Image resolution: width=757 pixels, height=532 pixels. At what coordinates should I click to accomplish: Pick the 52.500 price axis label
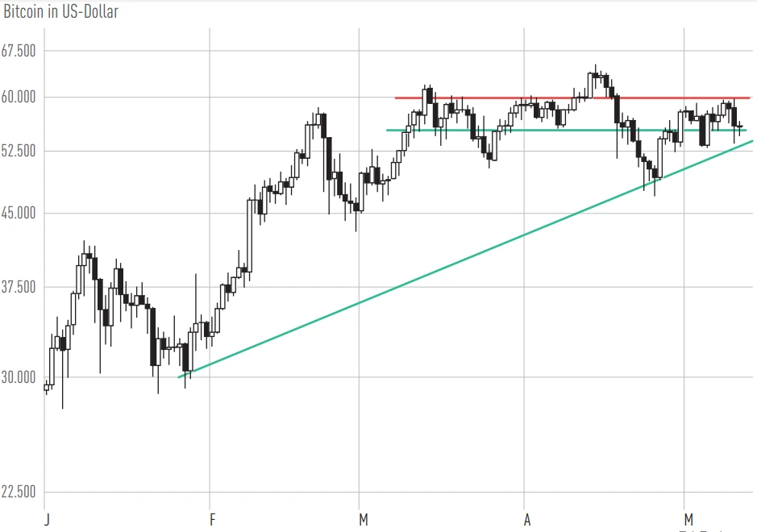[x=19, y=151]
